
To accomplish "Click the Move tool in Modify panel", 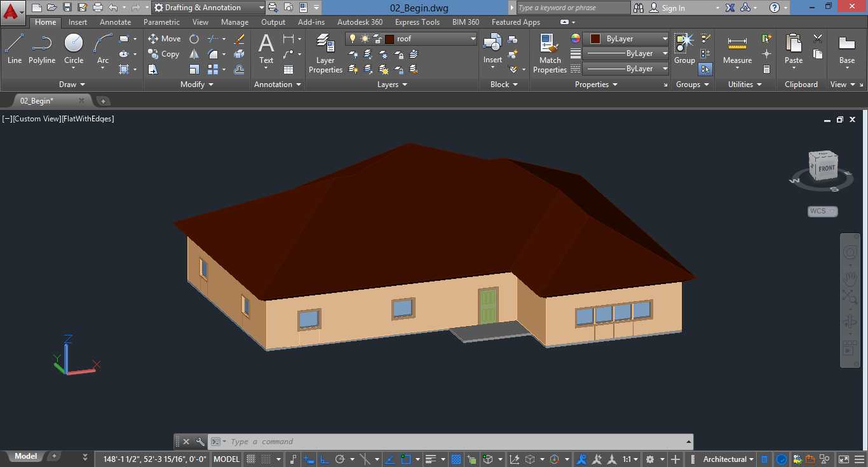I will click(x=165, y=39).
